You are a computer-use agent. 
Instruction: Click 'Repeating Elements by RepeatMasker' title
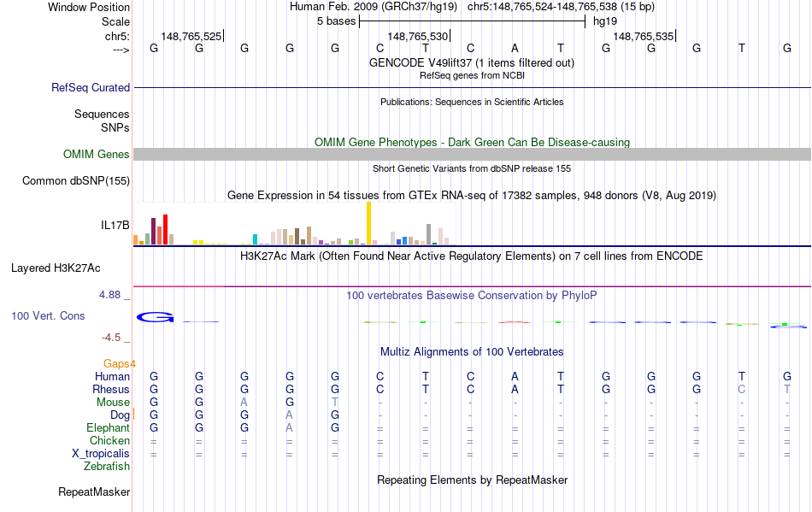472,480
